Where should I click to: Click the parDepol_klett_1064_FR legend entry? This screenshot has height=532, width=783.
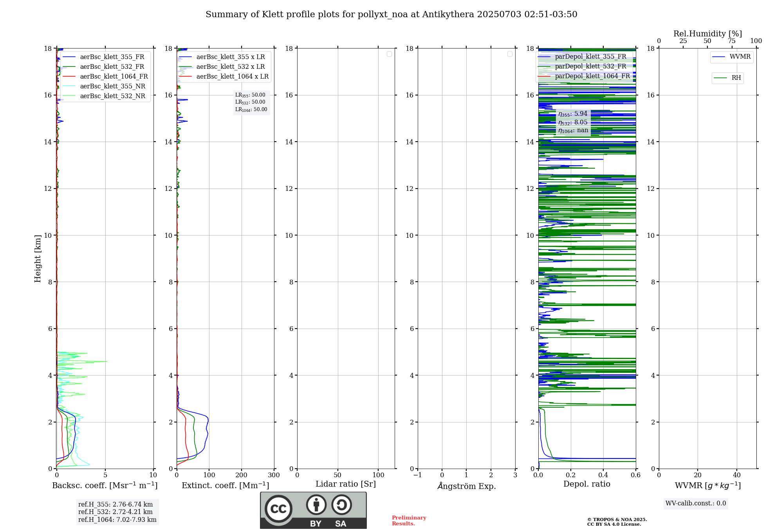584,76
